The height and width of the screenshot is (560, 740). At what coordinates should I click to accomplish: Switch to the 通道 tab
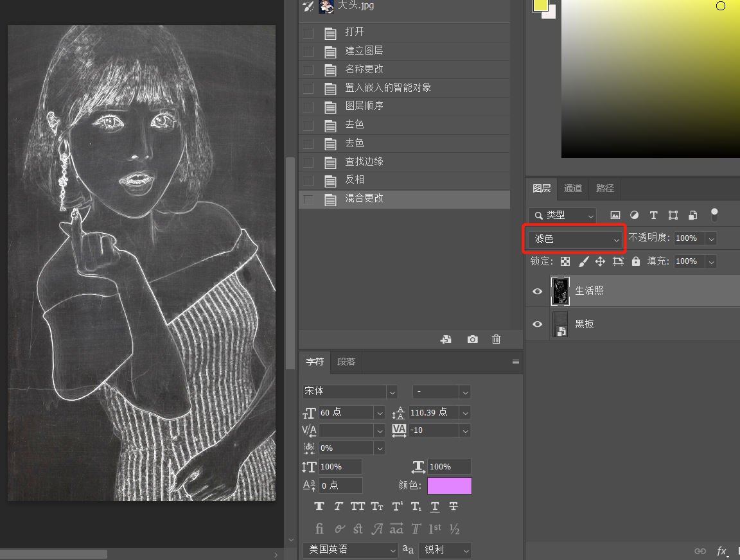(573, 188)
